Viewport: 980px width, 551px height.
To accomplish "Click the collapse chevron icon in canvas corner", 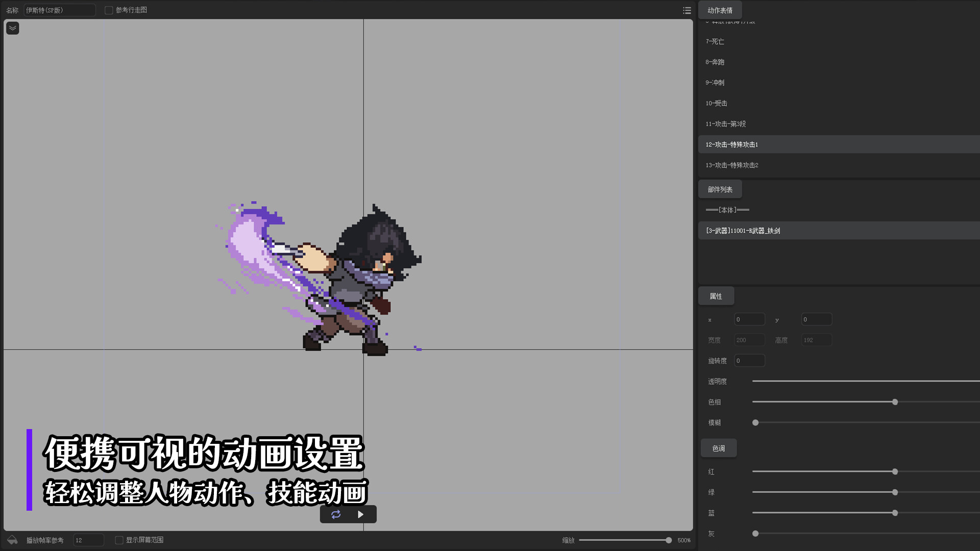I will click(13, 28).
